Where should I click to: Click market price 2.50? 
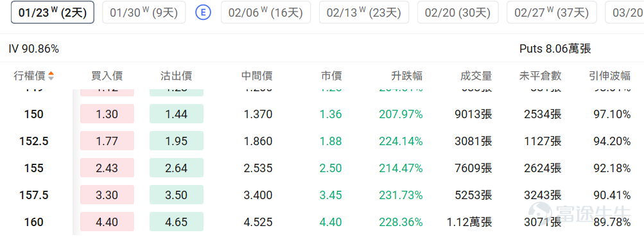coord(331,168)
